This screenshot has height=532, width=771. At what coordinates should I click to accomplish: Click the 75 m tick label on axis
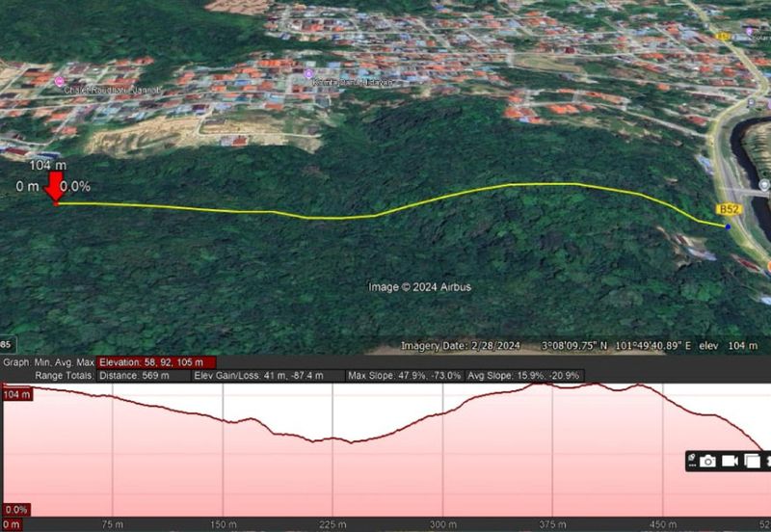pyautogui.click(x=113, y=524)
